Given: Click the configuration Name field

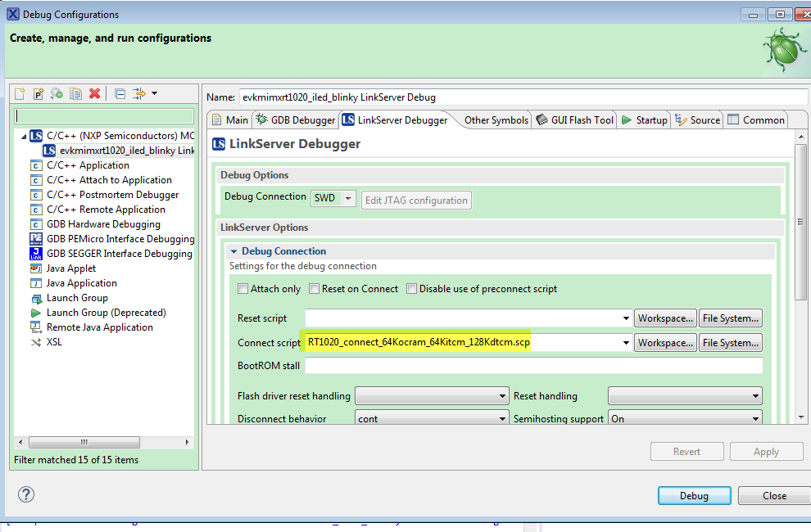Looking at the screenshot, I should 523,97.
